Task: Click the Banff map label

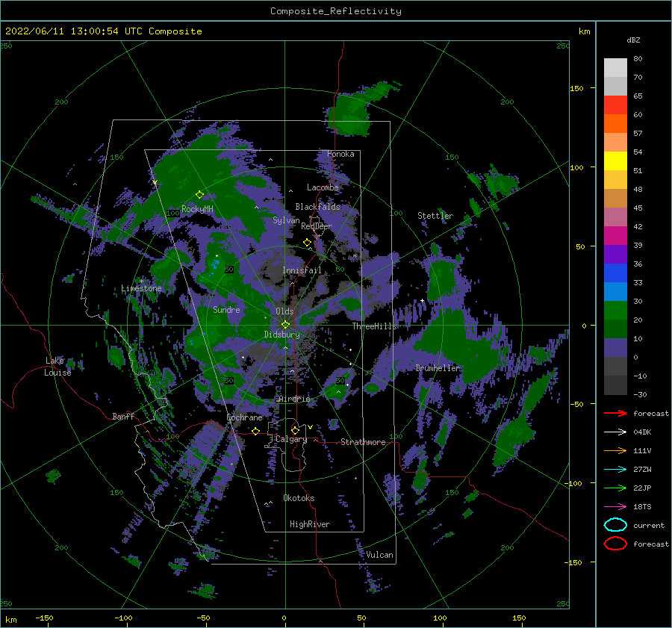Action: click(123, 416)
